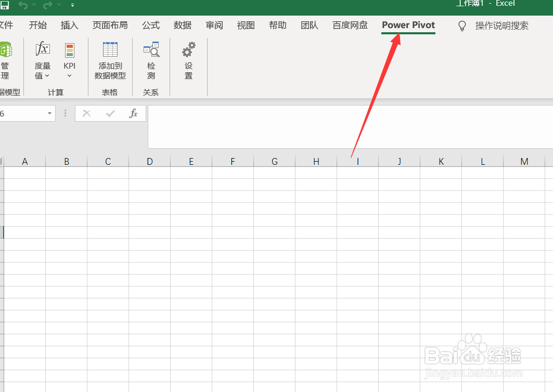Open the 文件 menu
553x392 pixels.
7,25
